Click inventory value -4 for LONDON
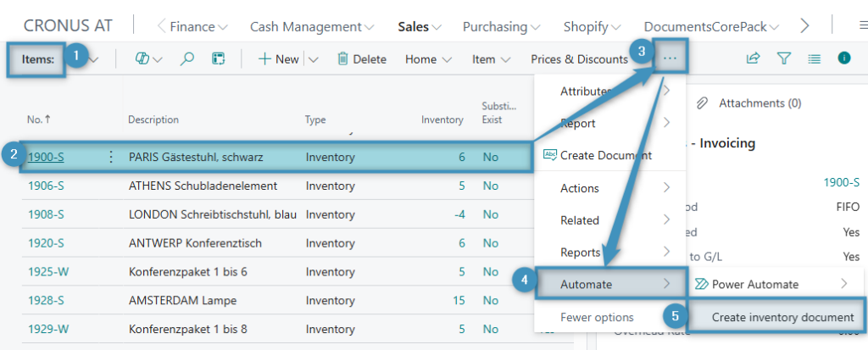This screenshot has height=350, width=868. pos(459,214)
